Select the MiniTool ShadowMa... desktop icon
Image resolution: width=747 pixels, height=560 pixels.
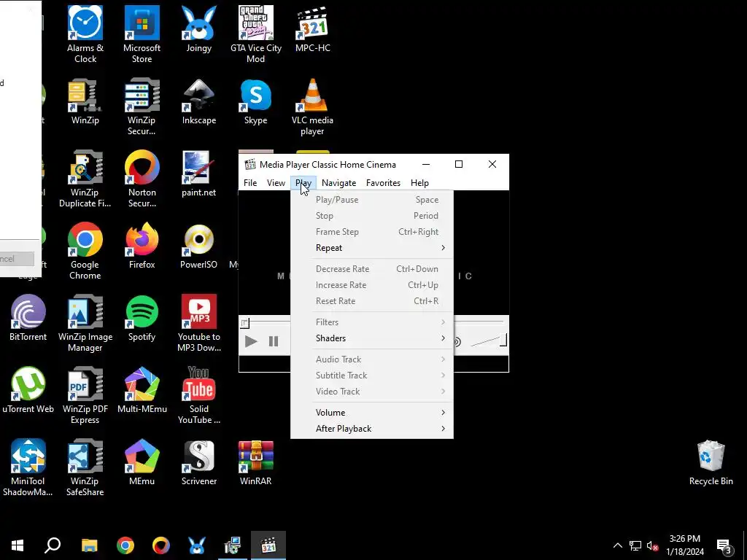(x=28, y=467)
